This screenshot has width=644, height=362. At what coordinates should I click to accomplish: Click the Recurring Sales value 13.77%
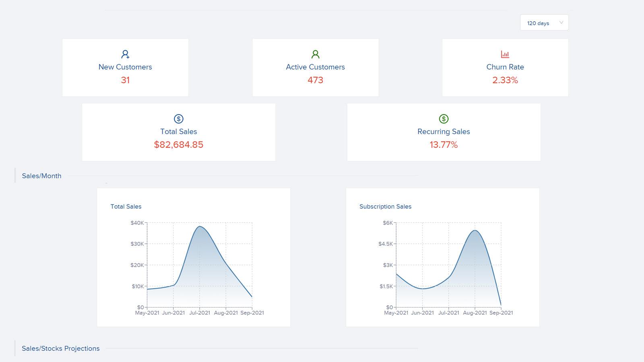coord(444,144)
